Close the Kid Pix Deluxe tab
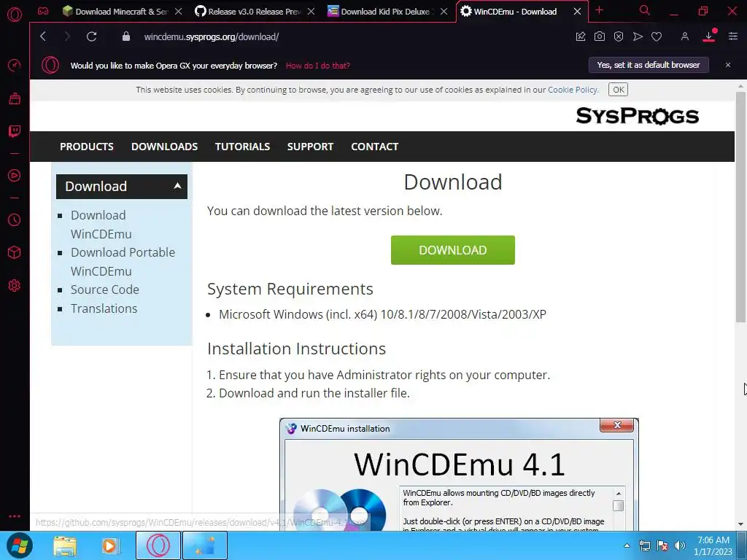This screenshot has height=560, width=747. pos(444,12)
